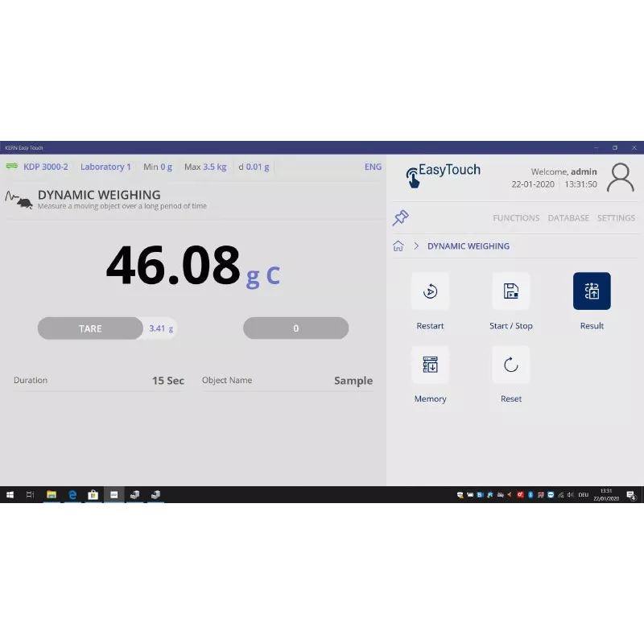Open the SETTINGS menu
The image size is (644, 644).
pyautogui.click(x=616, y=218)
